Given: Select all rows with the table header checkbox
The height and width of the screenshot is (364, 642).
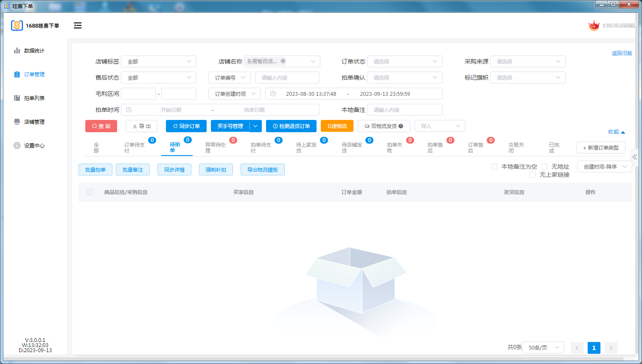Looking at the screenshot, I should pos(89,192).
